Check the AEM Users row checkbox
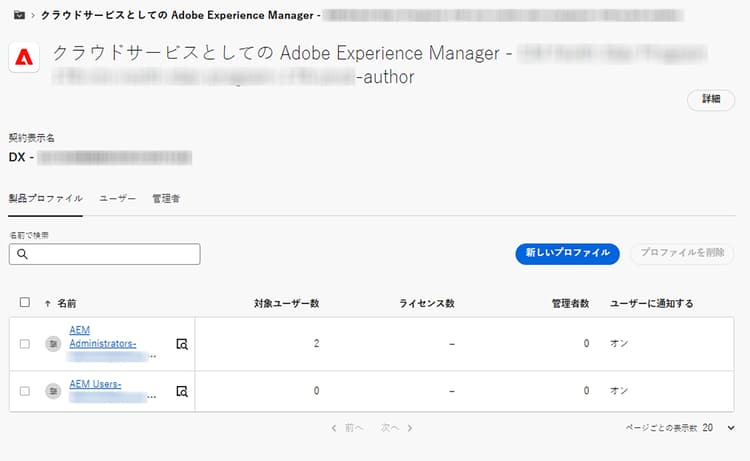This screenshot has height=461, width=750. 25,390
